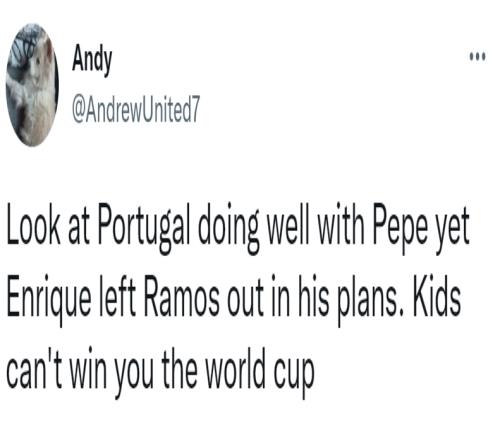
Task: Click the word Look starting the tweet
Action: coord(33,226)
